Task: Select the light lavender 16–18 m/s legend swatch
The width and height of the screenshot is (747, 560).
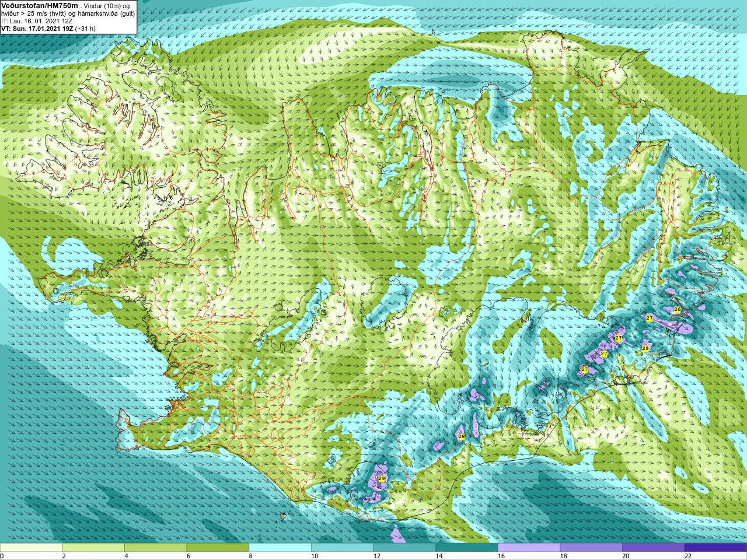Action: (529, 548)
